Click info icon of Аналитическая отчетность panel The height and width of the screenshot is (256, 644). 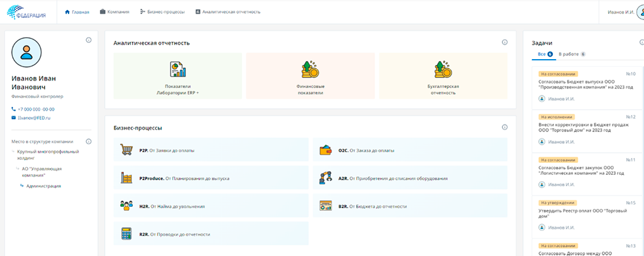(505, 42)
